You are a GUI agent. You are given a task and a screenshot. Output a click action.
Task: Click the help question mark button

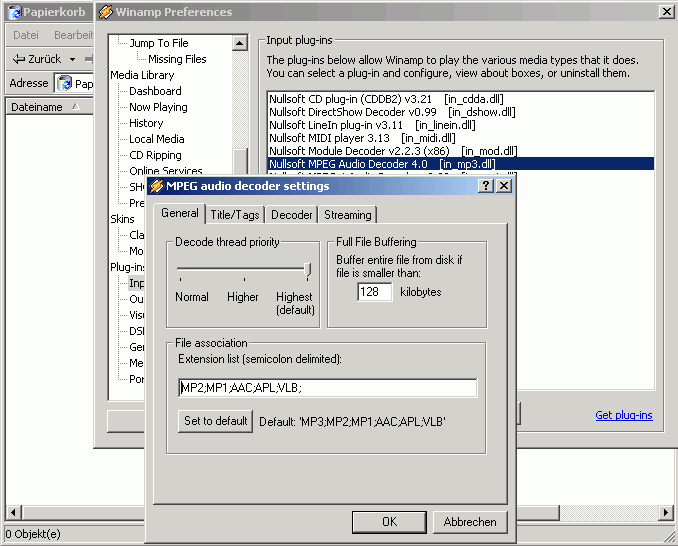[x=486, y=186]
